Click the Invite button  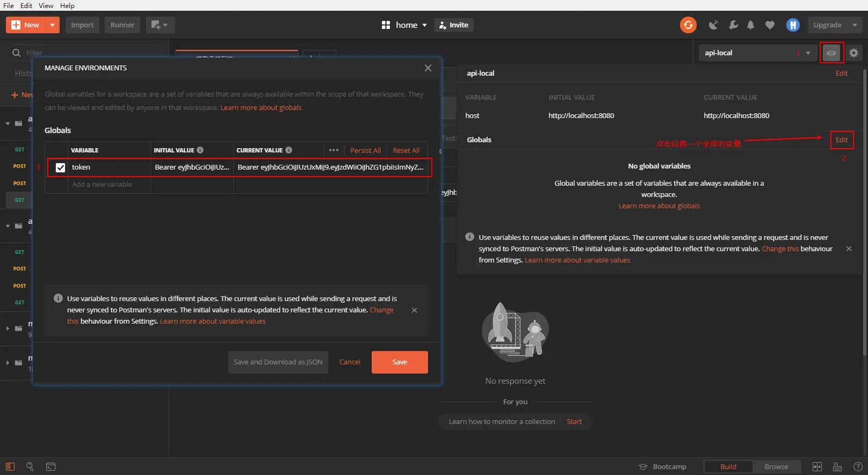coord(454,25)
